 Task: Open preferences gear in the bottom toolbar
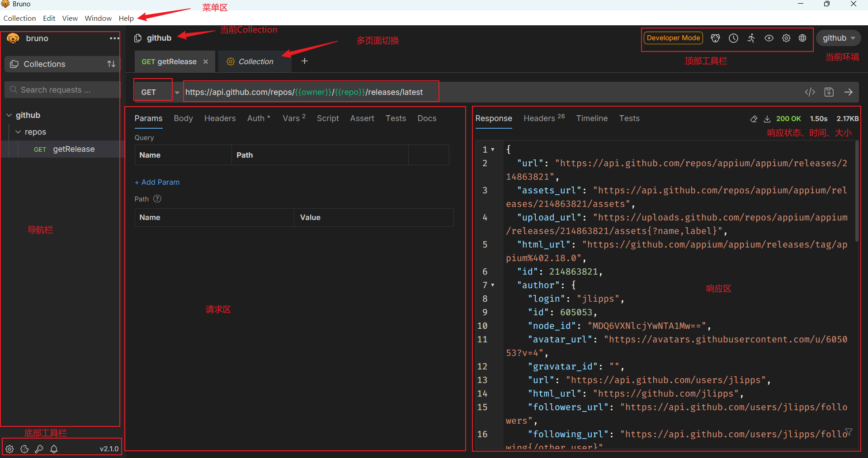point(10,449)
